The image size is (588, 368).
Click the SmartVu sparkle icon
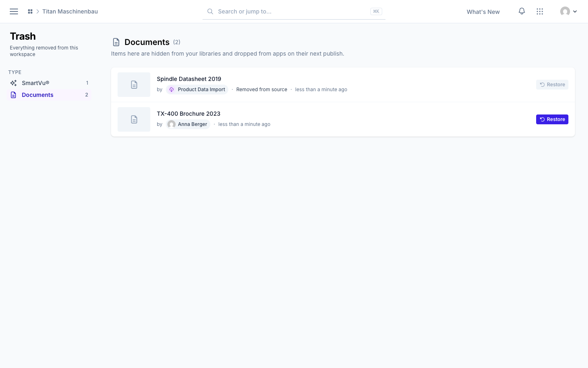point(13,83)
